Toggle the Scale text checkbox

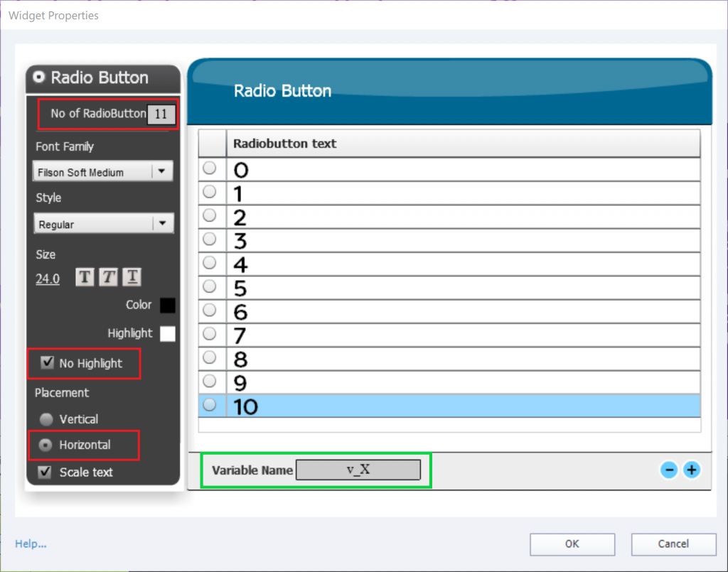click(x=45, y=472)
